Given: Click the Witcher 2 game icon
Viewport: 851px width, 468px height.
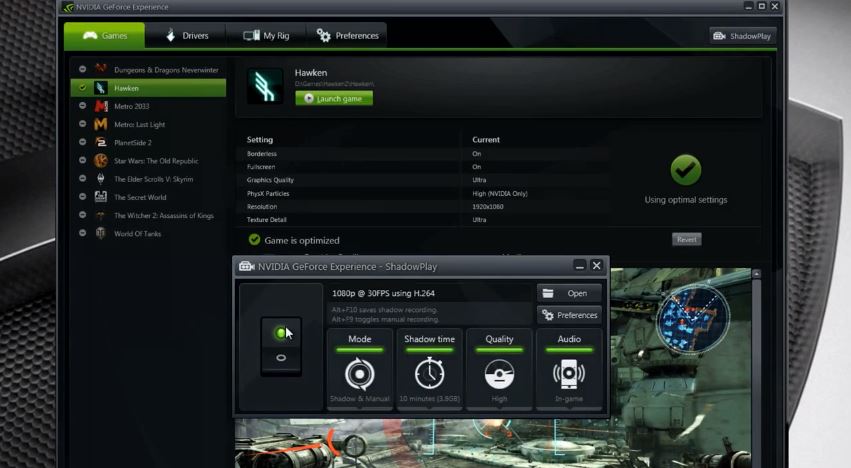Looking at the screenshot, I should click(100, 215).
